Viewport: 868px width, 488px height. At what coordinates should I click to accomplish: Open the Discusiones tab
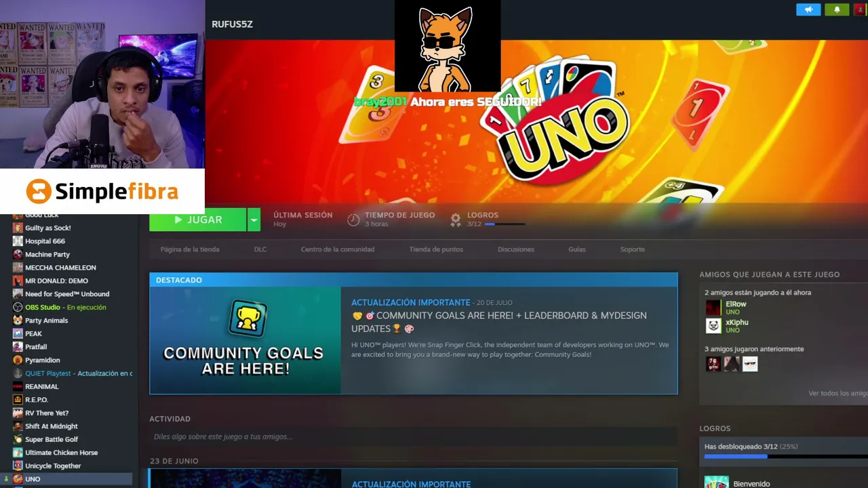coord(516,249)
